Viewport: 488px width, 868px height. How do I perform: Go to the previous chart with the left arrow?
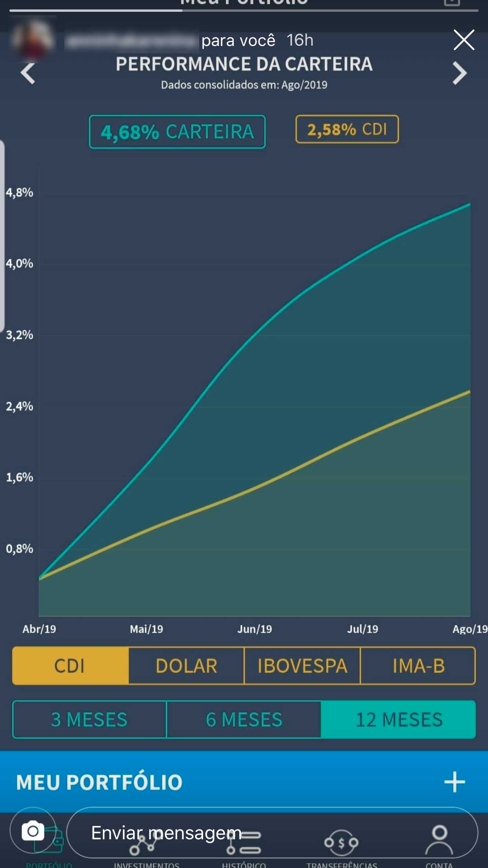tap(28, 73)
